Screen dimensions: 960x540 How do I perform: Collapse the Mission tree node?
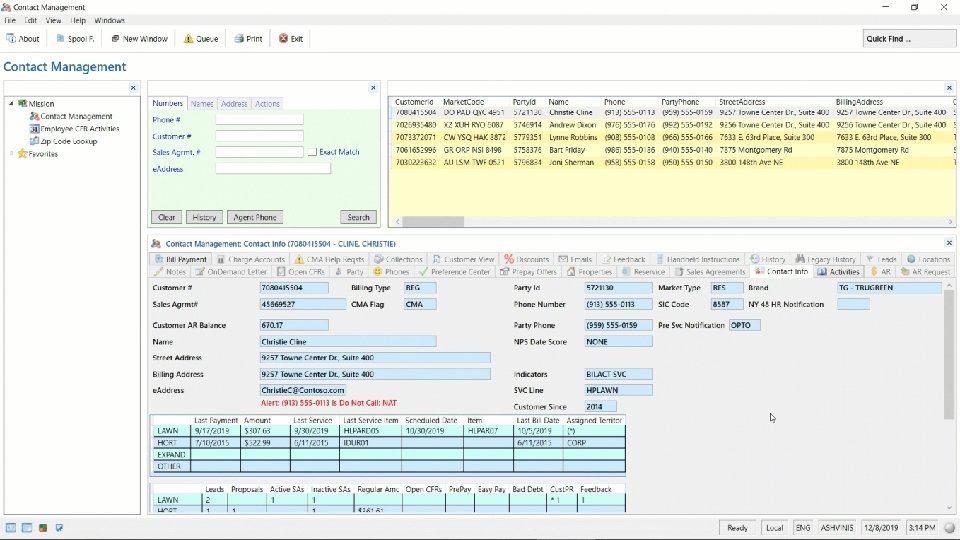click(x=11, y=103)
